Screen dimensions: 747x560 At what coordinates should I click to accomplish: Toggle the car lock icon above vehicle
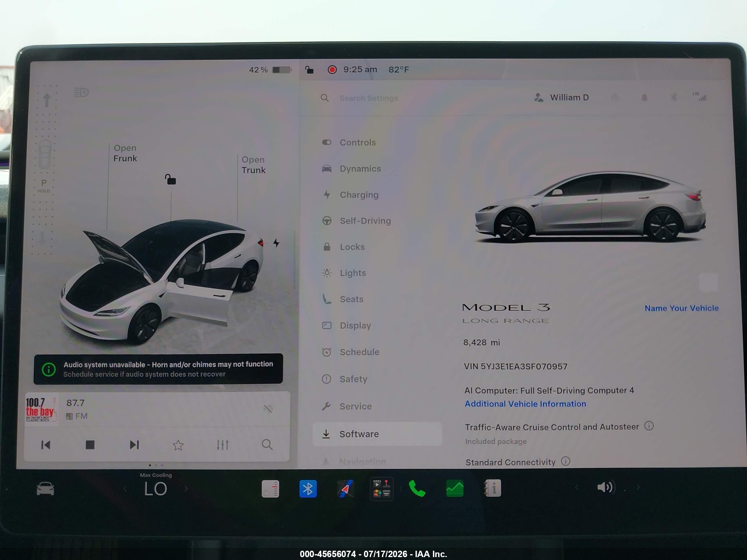[170, 179]
